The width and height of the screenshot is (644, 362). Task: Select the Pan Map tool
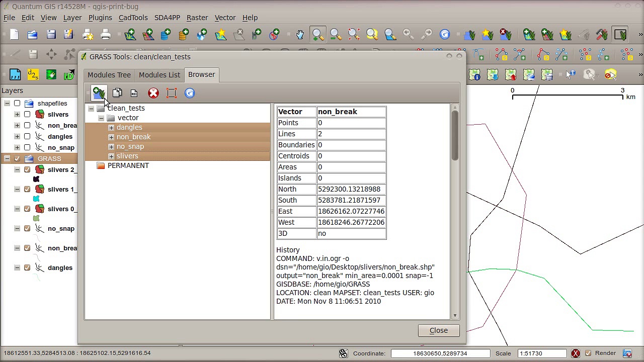[x=299, y=34]
